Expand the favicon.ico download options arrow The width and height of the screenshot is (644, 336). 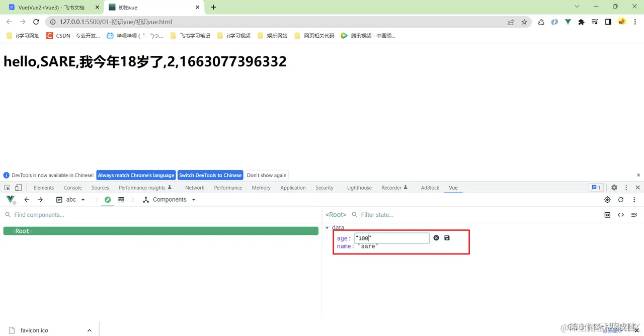89,330
